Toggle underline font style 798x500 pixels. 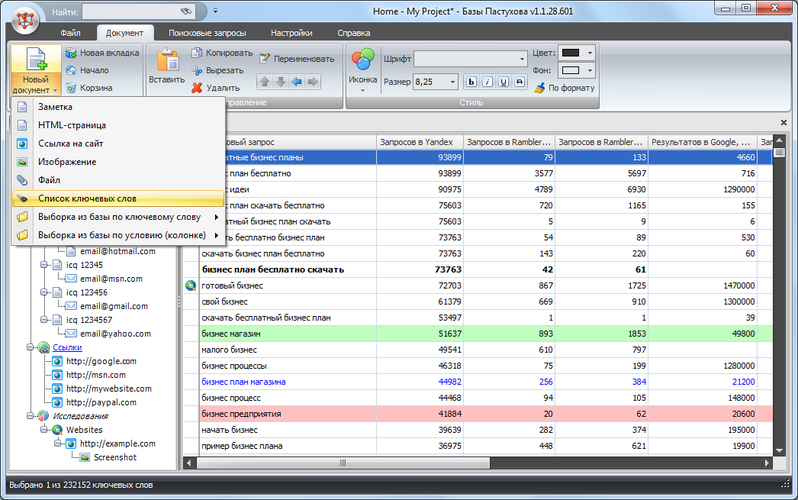coord(503,81)
